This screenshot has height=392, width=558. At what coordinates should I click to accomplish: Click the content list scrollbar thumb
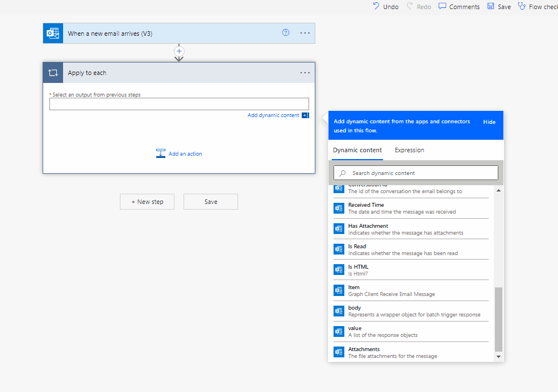tap(498, 319)
